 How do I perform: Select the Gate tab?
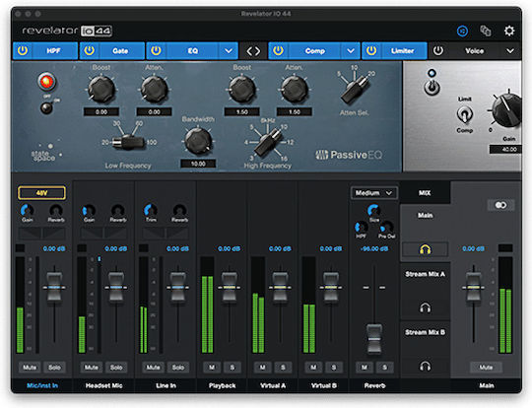(x=120, y=51)
